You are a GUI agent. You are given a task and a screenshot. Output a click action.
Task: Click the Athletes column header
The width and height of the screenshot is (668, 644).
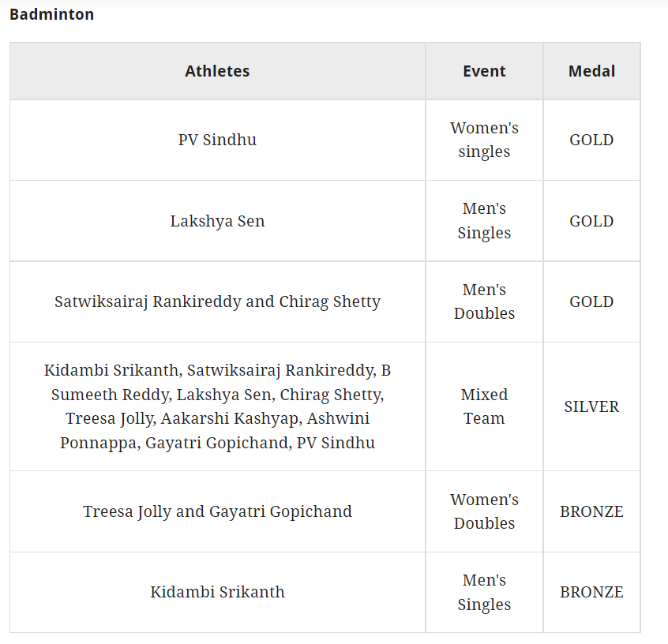point(217,71)
